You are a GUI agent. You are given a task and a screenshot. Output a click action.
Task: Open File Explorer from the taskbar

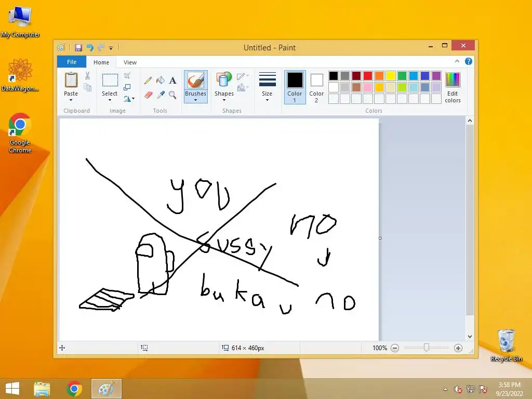tap(42, 389)
